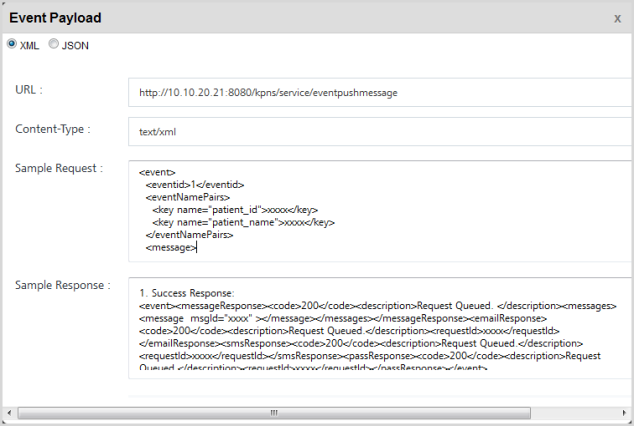Viewport: 634px width, 426px height.
Task: Click the '<message>' line in request
Action: click(x=171, y=247)
